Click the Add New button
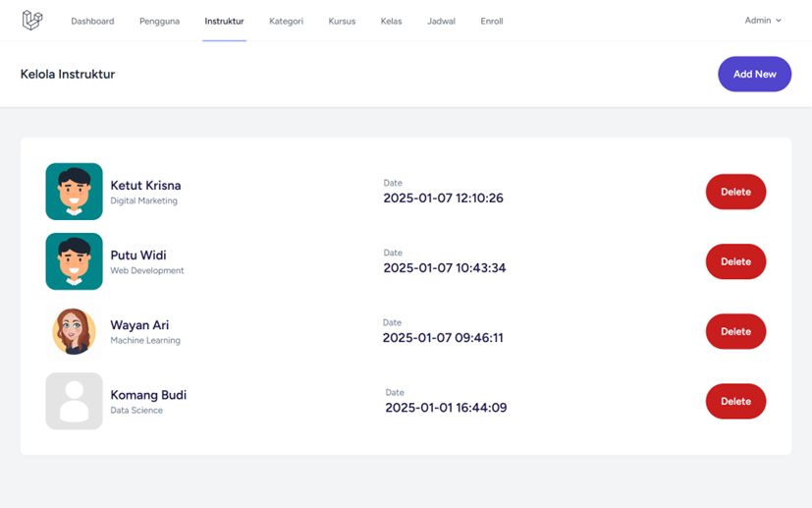The height and width of the screenshot is (508, 812). (754, 74)
